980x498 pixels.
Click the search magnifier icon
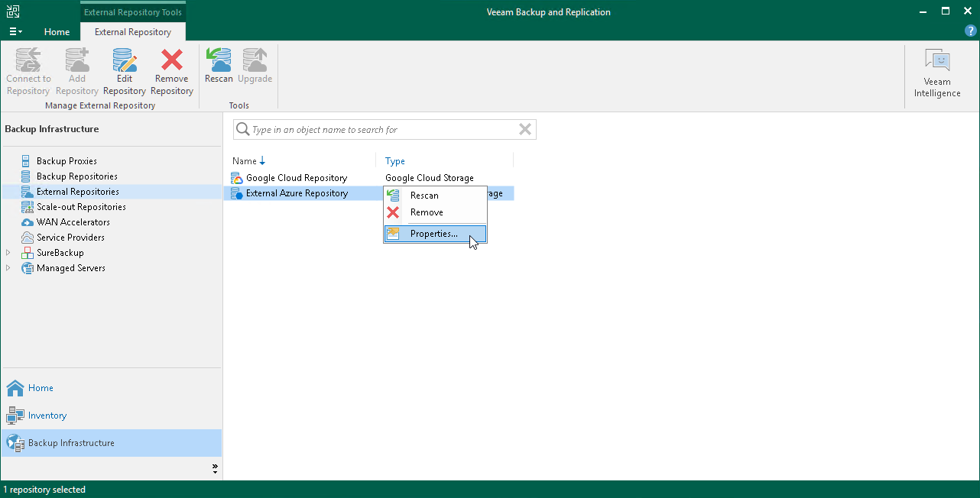tap(242, 129)
